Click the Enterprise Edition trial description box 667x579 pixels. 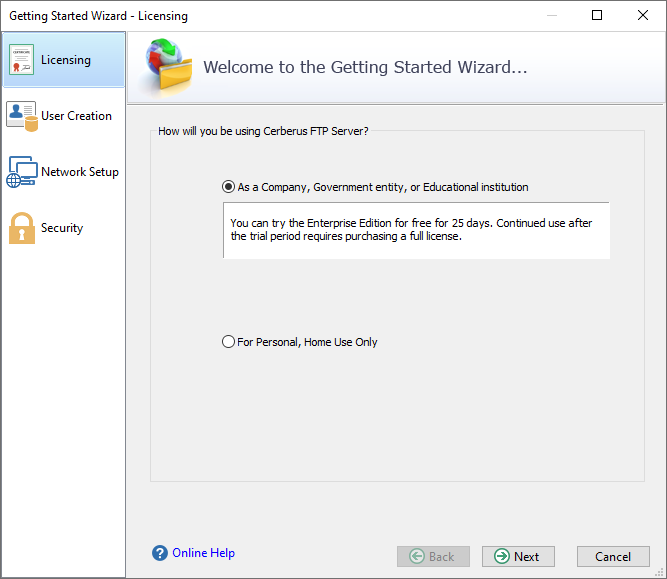[416, 230]
